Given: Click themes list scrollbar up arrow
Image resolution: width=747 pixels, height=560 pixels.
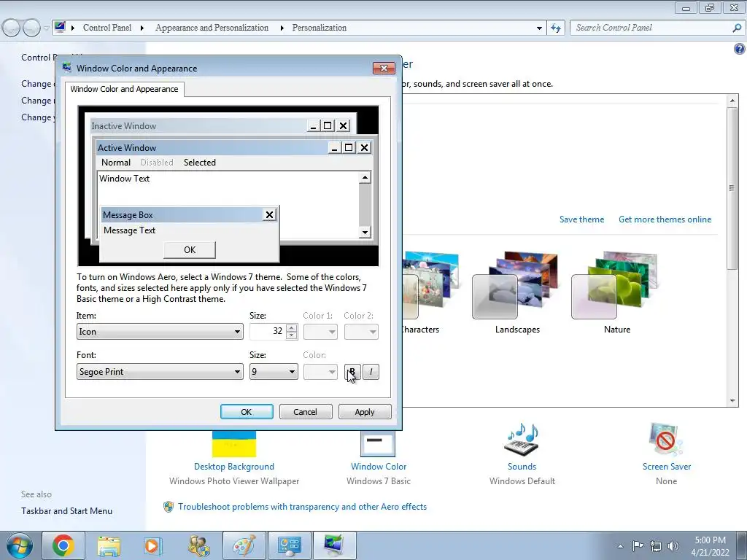Looking at the screenshot, I should [732, 101].
